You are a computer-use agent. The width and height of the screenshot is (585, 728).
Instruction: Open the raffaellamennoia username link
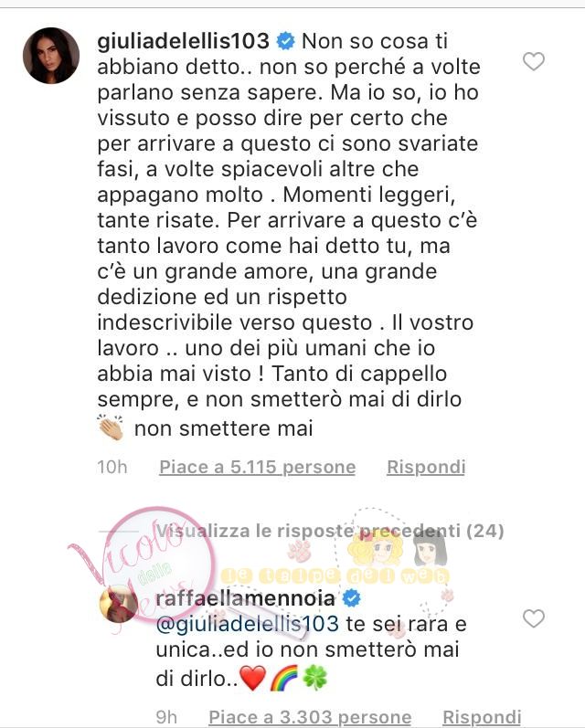point(245,598)
